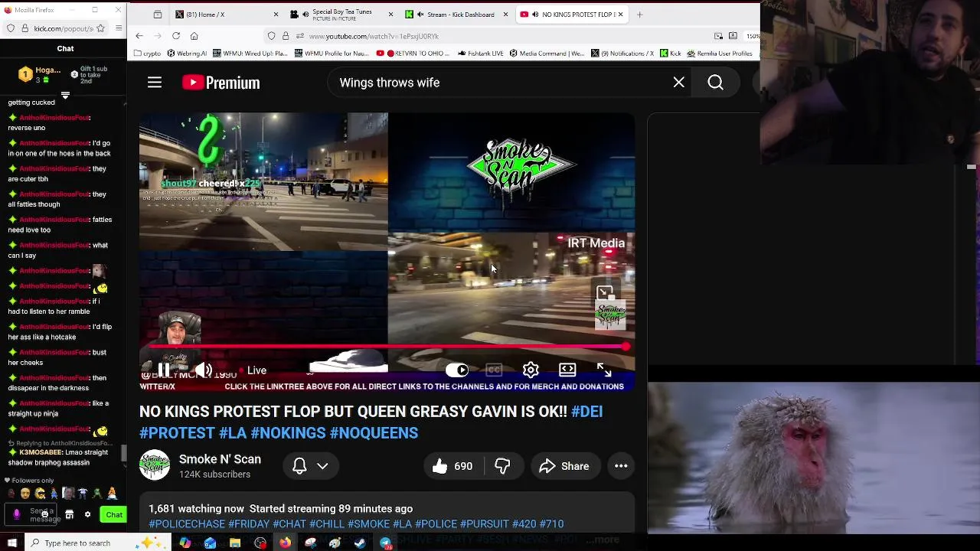Open Firefox recent tabs view icon
Screen dimensions: 980x551
[x=158, y=15]
